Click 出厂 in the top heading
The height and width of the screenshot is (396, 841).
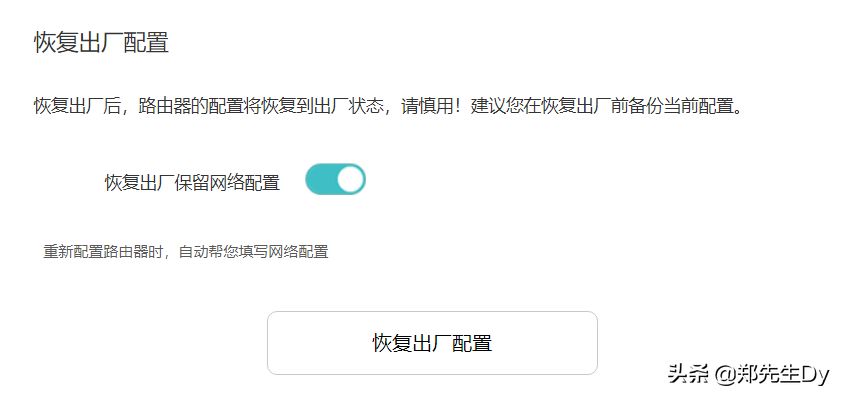click(102, 43)
